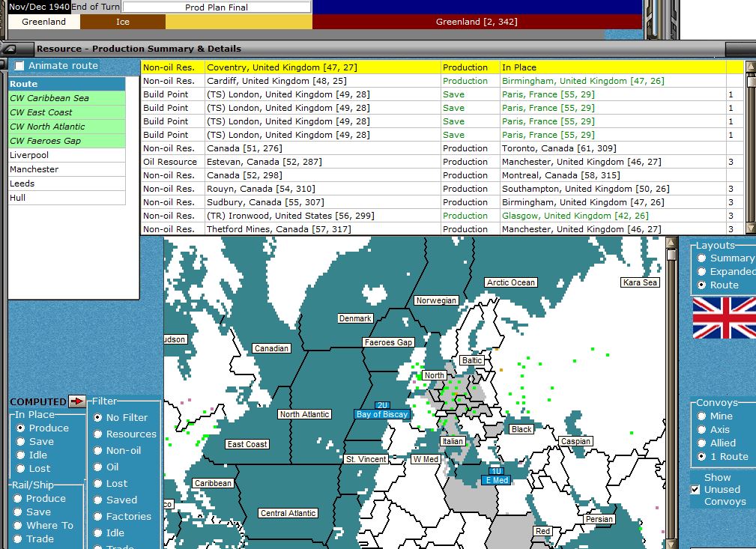
Task: Select Mine under Convoys
Action: (x=701, y=416)
